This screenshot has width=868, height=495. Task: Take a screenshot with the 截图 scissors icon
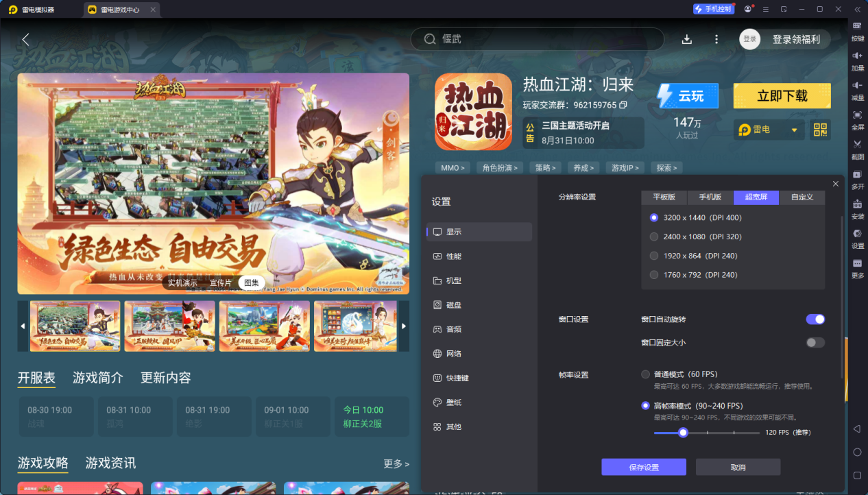coord(857,144)
